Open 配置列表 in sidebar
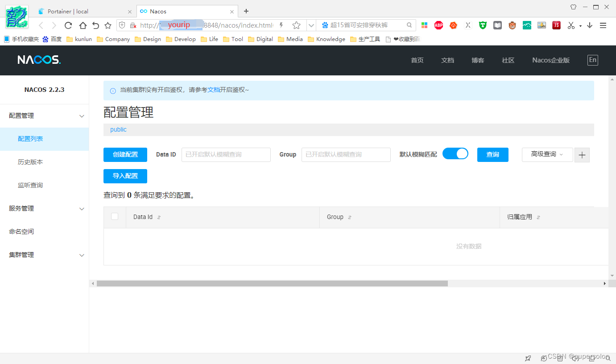This screenshot has height=364, width=616. [45, 139]
